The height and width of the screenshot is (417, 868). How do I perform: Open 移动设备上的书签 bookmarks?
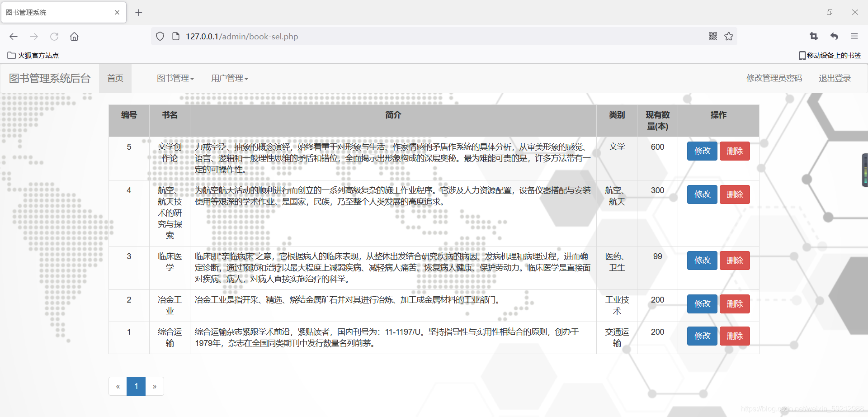click(x=830, y=55)
